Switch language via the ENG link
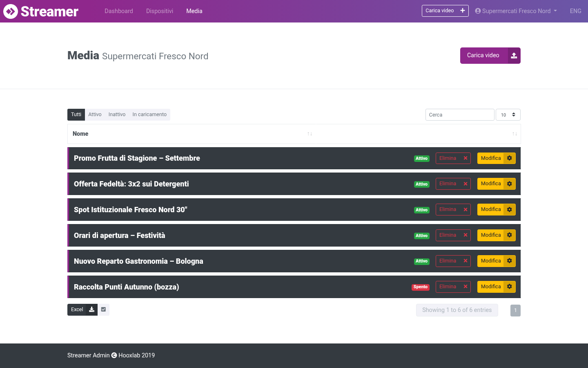This screenshot has width=588, height=368. pos(575,11)
